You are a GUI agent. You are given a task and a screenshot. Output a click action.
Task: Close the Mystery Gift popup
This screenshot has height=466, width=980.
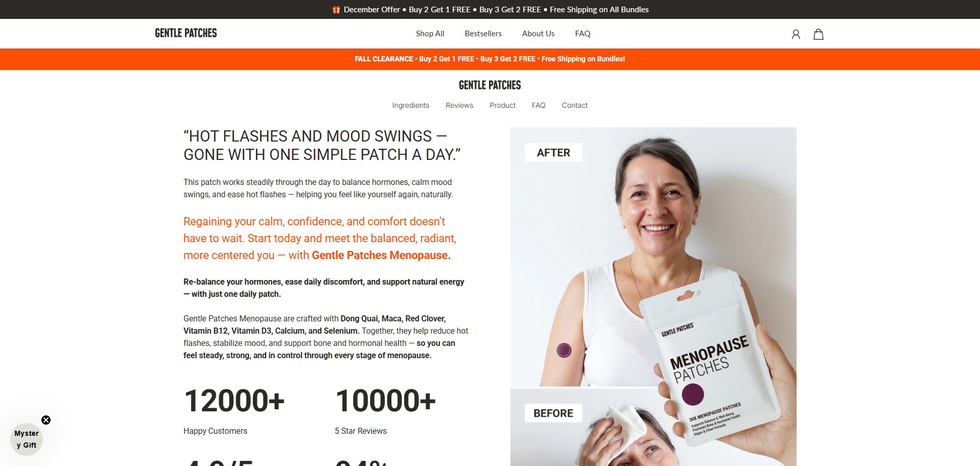[46, 420]
